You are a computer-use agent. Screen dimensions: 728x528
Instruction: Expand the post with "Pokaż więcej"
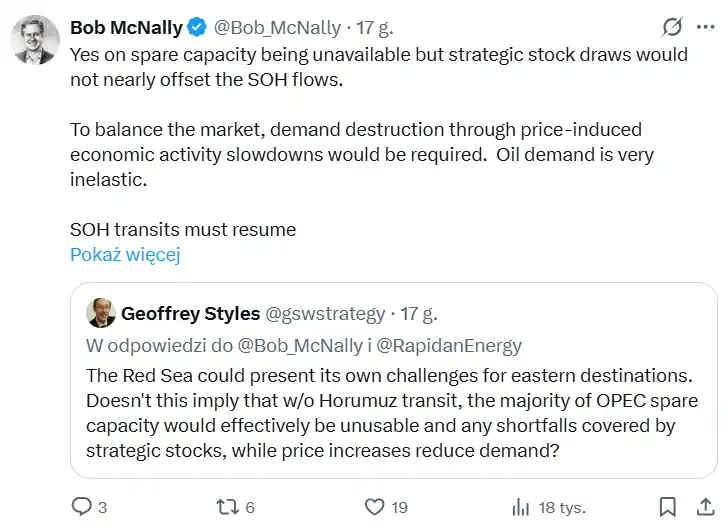pos(125,255)
